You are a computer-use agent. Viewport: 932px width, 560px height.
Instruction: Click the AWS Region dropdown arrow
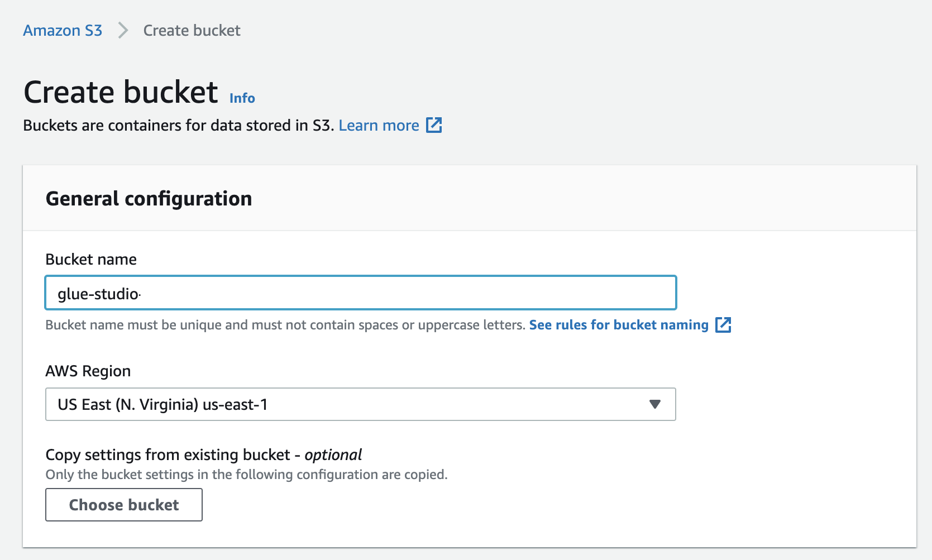click(655, 404)
